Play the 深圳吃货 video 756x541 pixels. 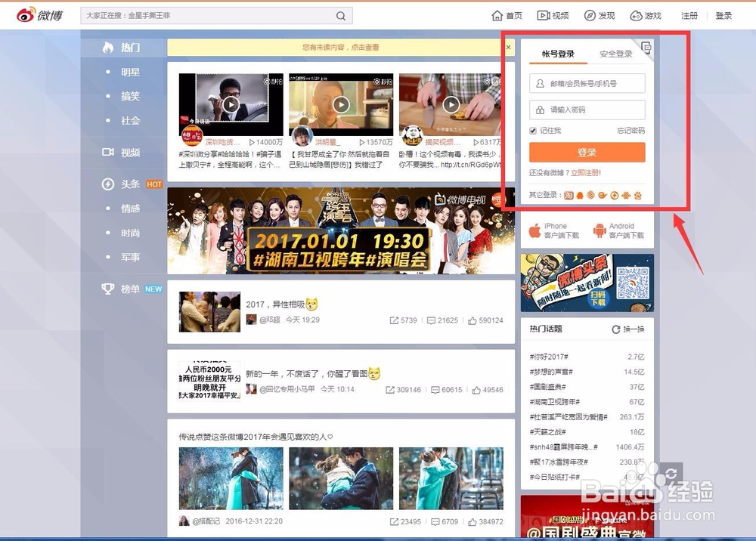[x=231, y=104]
